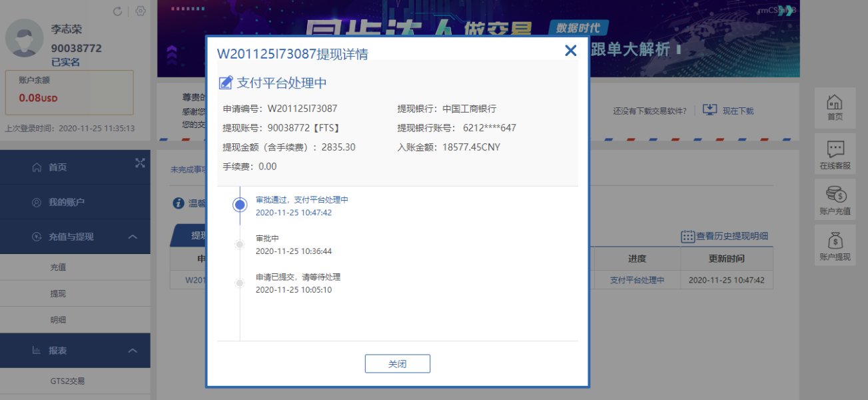Click 账户提现 money bag icon on right panel
Image resolution: width=868 pixels, height=400 pixels.
[x=835, y=245]
